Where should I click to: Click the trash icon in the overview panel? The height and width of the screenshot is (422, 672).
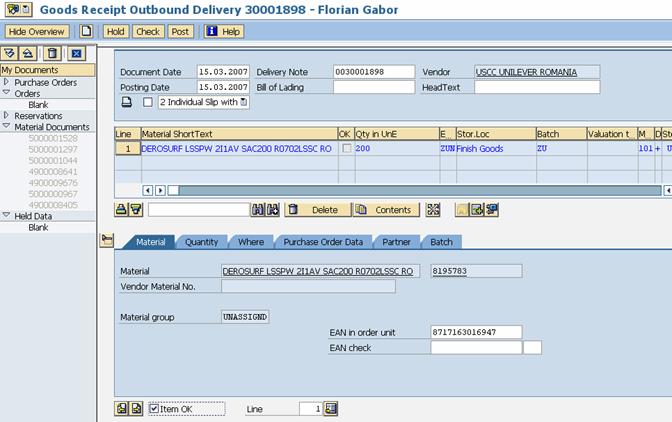click(x=52, y=53)
